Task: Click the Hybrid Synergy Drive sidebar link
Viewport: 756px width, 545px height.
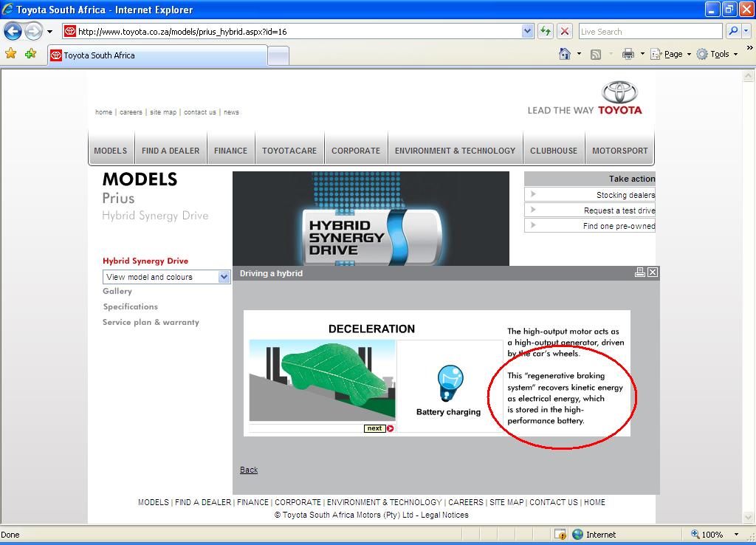Action: (145, 261)
